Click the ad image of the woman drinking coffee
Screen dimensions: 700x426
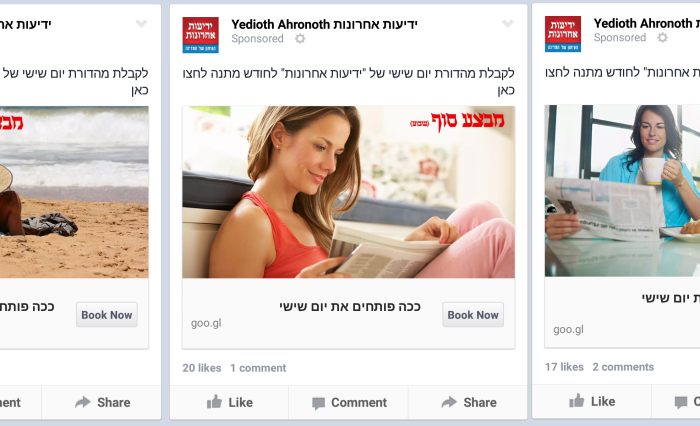pos(622,191)
